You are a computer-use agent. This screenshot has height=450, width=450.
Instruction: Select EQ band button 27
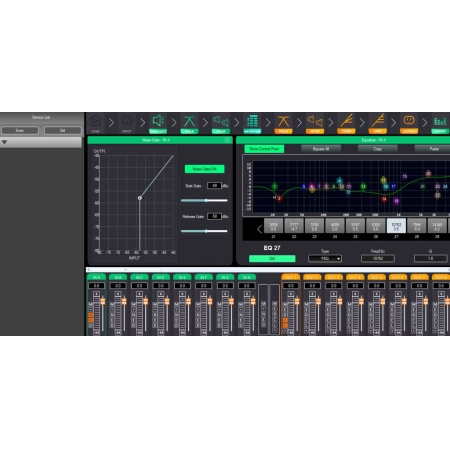pyautogui.click(x=396, y=226)
